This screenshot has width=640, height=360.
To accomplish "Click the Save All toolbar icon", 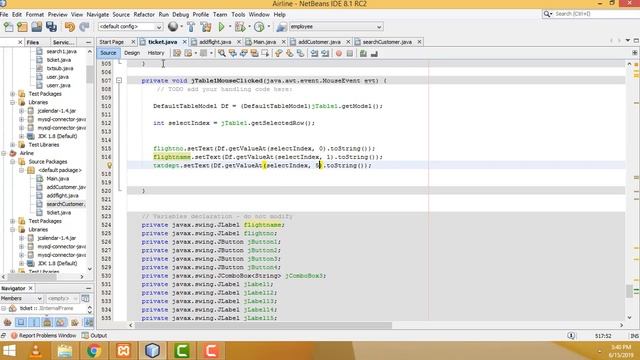I will [x=51, y=27].
